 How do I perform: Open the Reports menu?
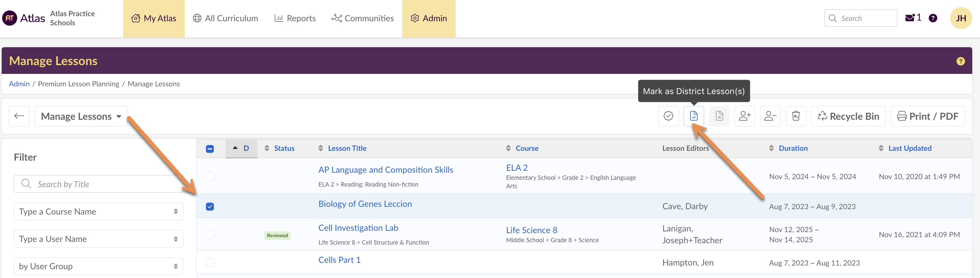coord(295,18)
